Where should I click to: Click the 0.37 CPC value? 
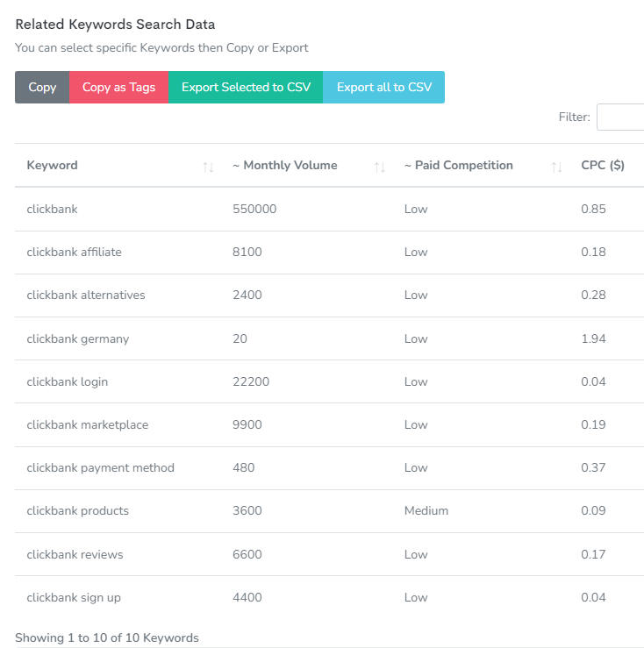click(x=593, y=468)
